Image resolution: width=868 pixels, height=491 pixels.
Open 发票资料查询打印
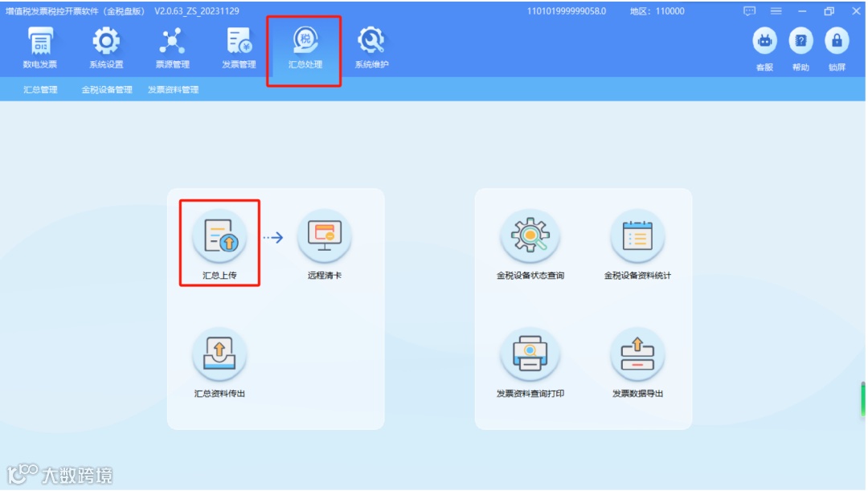(530, 362)
